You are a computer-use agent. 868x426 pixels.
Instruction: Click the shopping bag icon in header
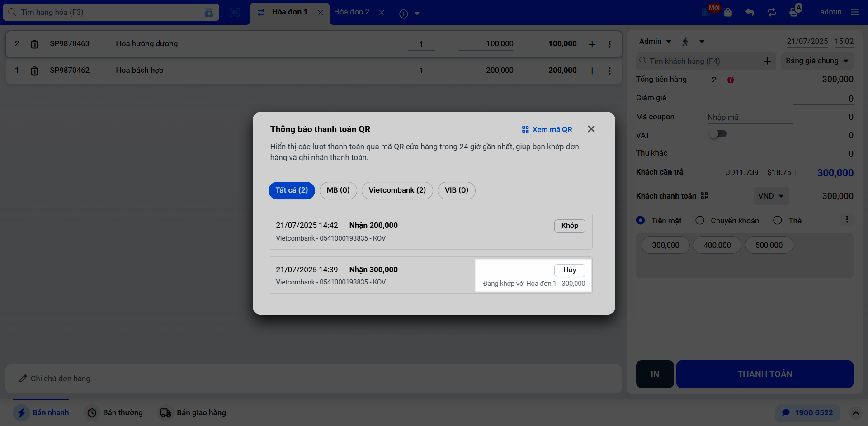(x=728, y=12)
